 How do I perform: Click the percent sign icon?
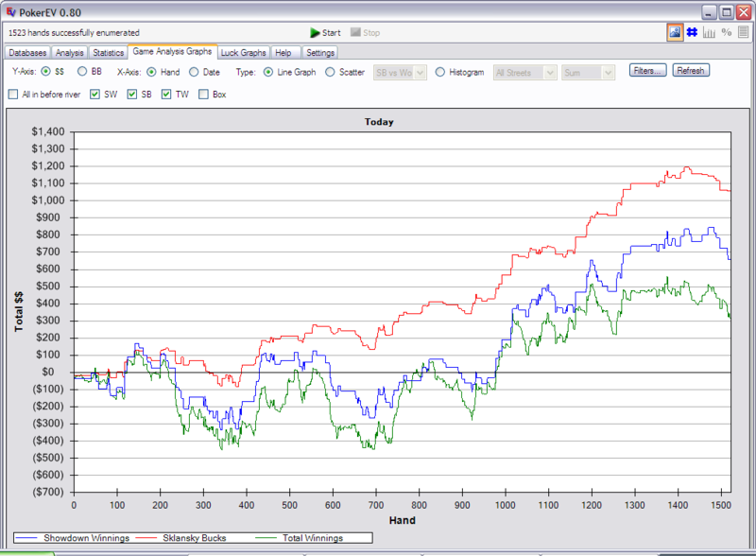click(x=726, y=32)
